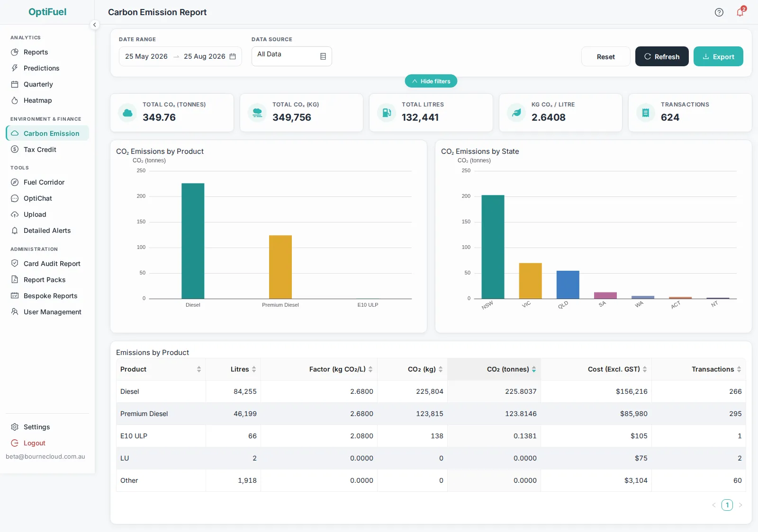
Task: Select page 1 in table pagination
Action: pyautogui.click(x=727, y=505)
